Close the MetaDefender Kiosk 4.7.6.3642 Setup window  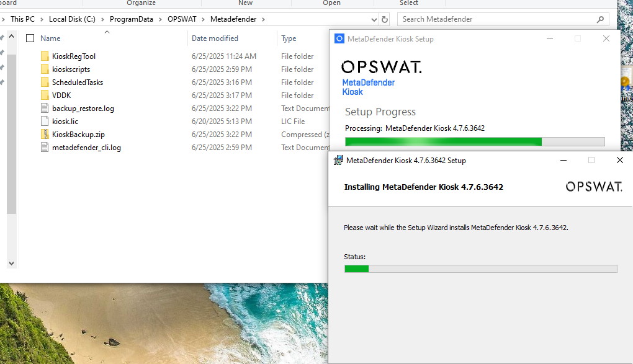620,160
